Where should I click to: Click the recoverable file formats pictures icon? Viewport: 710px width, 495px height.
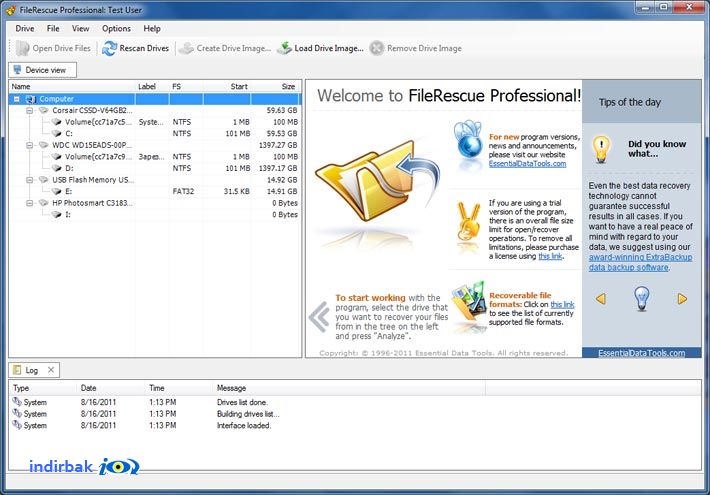click(x=469, y=301)
